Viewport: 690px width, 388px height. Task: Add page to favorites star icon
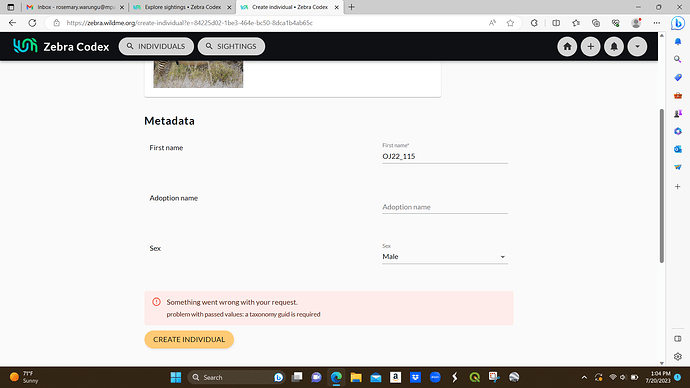point(510,23)
